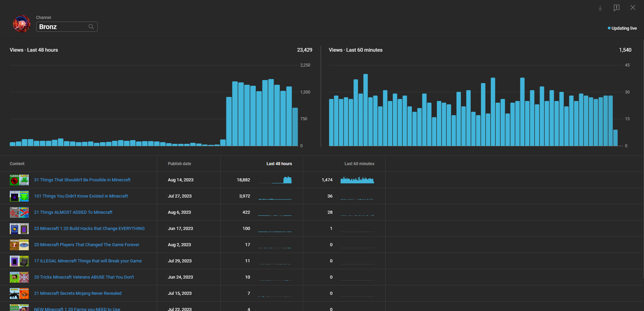Open '21 Things ALMOST ADDED To Minecraft' video

pos(73,212)
